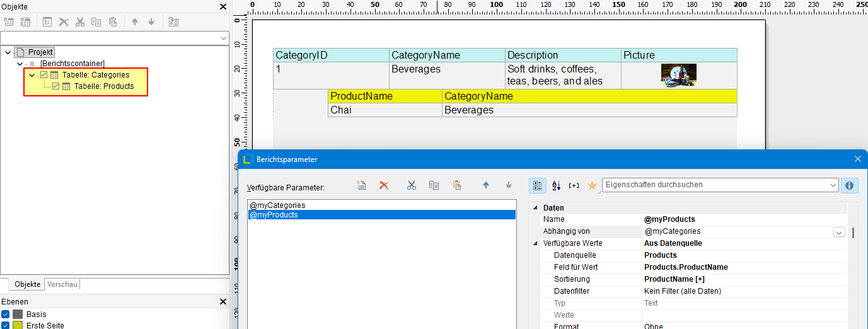The width and height of the screenshot is (868, 329).
Task: Uncheck the Tabelle: Categories checkbox
Action: point(43,75)
